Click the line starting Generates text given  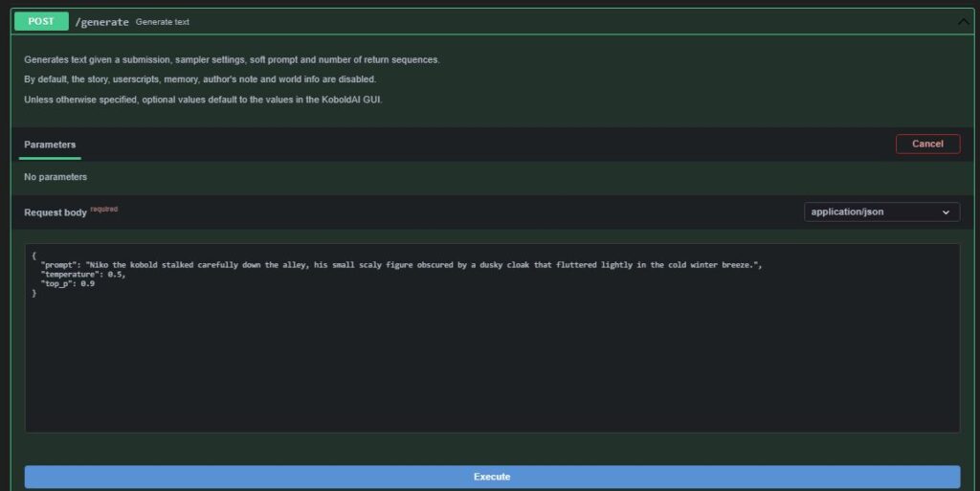tap(232, 59)
